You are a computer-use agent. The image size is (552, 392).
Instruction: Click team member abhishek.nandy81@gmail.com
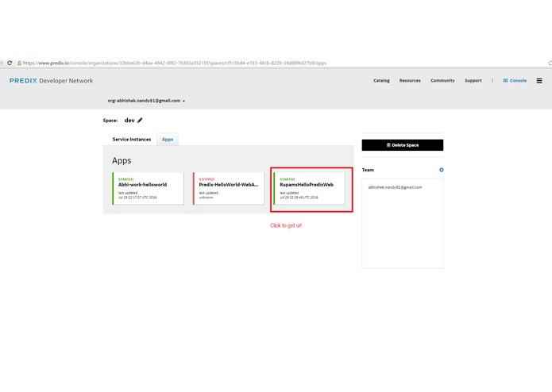click(395, 187)
